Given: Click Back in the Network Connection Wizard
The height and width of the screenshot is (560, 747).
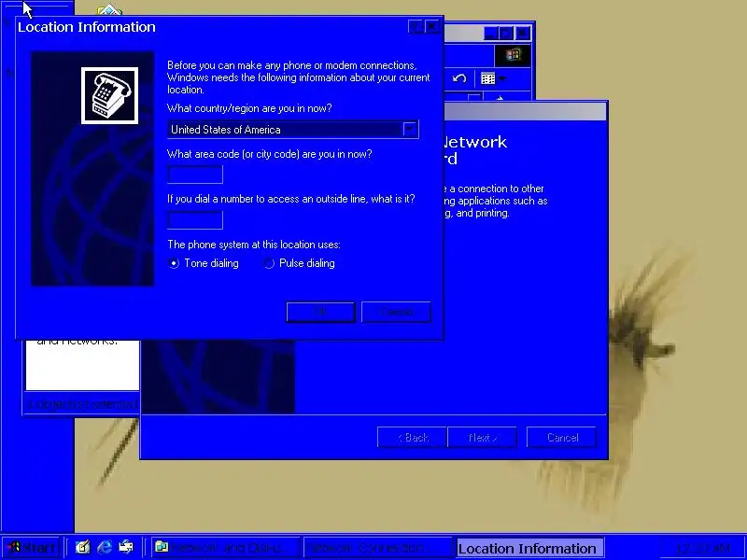Looking at the screenshot, I should click(412, 438).
